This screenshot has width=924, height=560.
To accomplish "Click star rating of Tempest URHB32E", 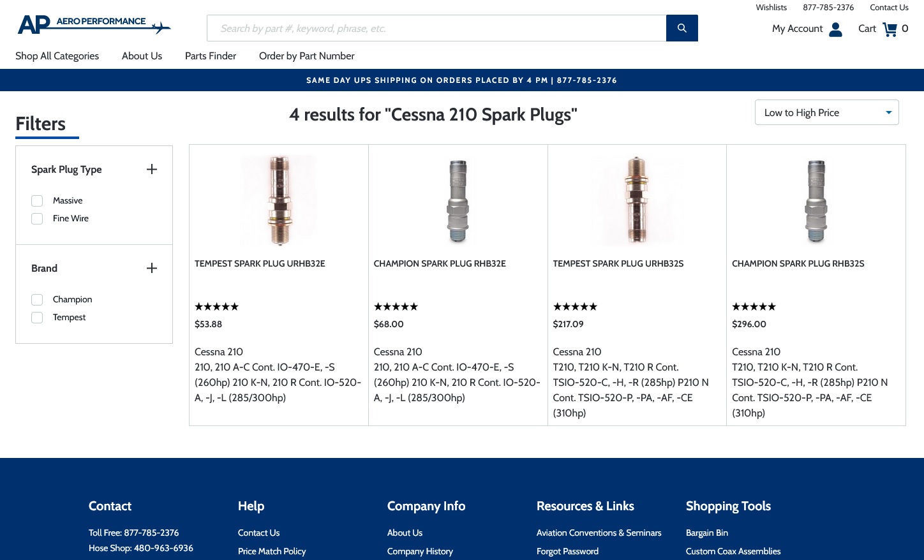I will click(x=216, y=307).
